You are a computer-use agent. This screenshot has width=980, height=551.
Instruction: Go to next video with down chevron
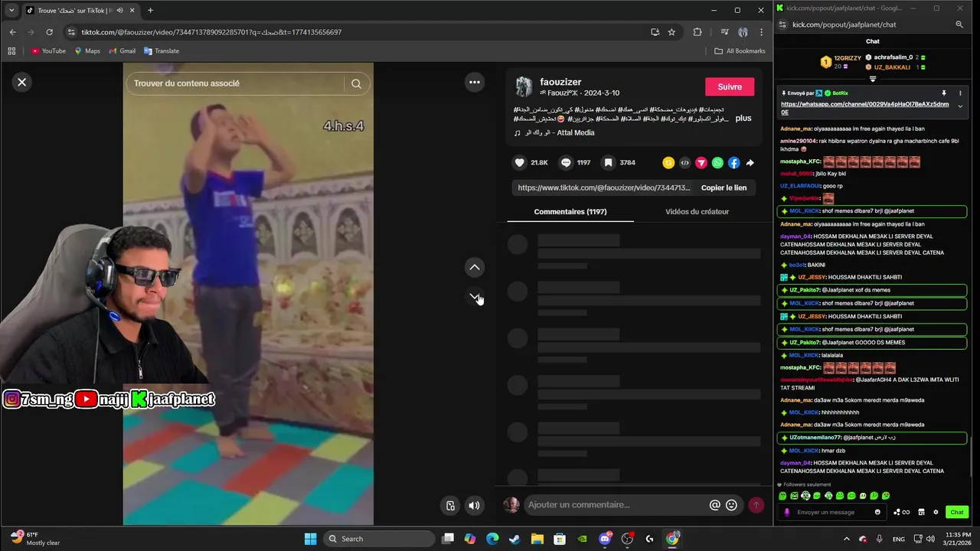coord(475,296)
